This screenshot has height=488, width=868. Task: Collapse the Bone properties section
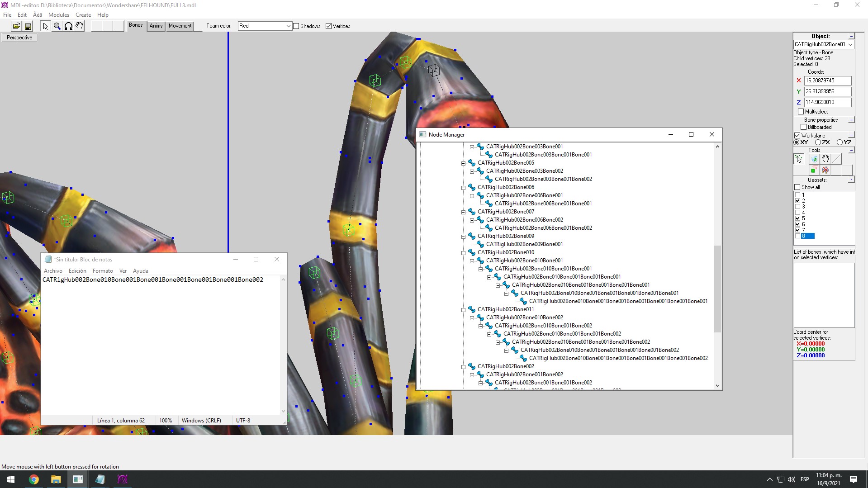point(851,120)
